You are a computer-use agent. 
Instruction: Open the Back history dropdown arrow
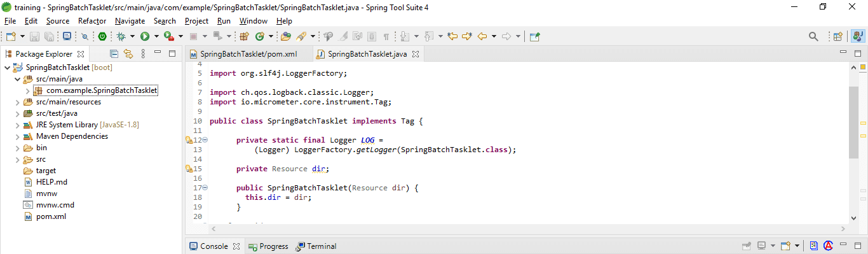click(x=494, y=36)
